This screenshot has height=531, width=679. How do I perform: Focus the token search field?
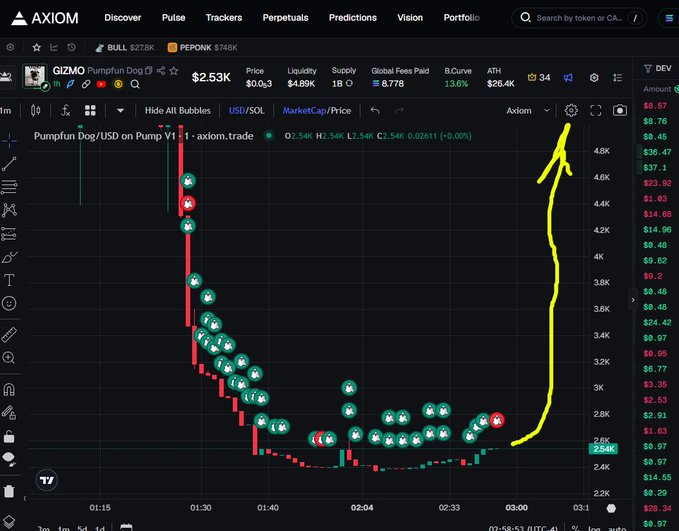[579, 18]
